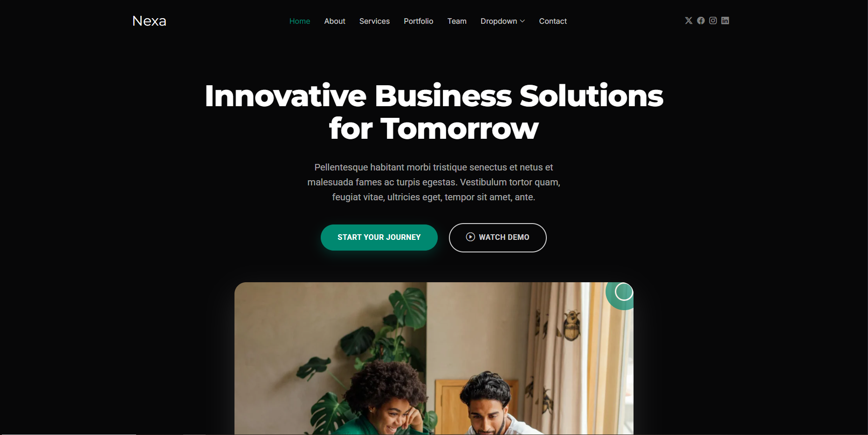
Task: Click the hero photo of two people
Action: [434, 359]
